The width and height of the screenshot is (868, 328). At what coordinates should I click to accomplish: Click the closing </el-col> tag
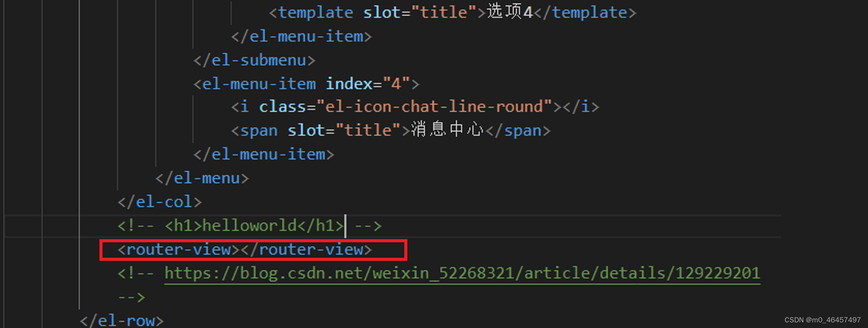[160, 202]
